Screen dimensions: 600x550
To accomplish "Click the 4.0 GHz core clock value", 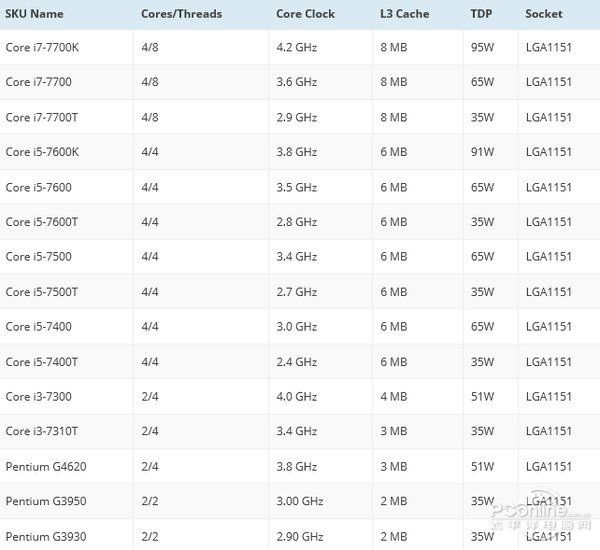I will (x=297, y=397).
